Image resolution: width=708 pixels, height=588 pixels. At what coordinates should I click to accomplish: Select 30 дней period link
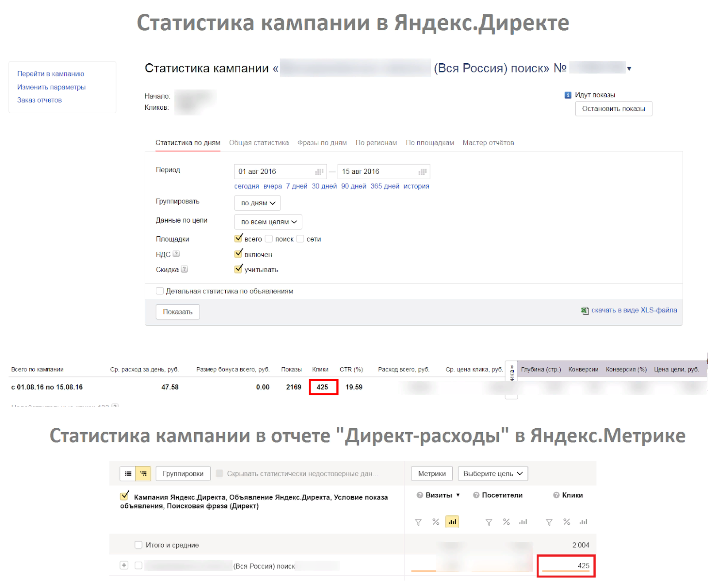click(324, 186)
